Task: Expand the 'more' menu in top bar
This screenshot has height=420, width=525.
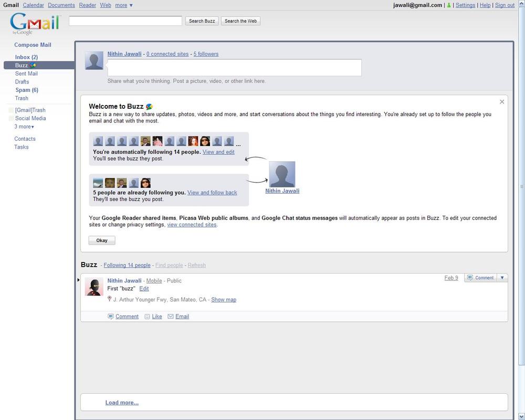Action: coord(124,5)
